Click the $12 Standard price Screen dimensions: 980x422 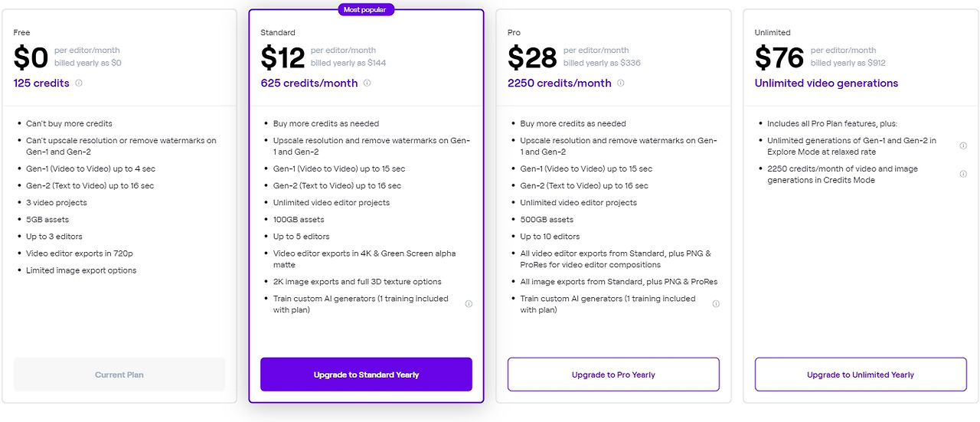(283, 57)
